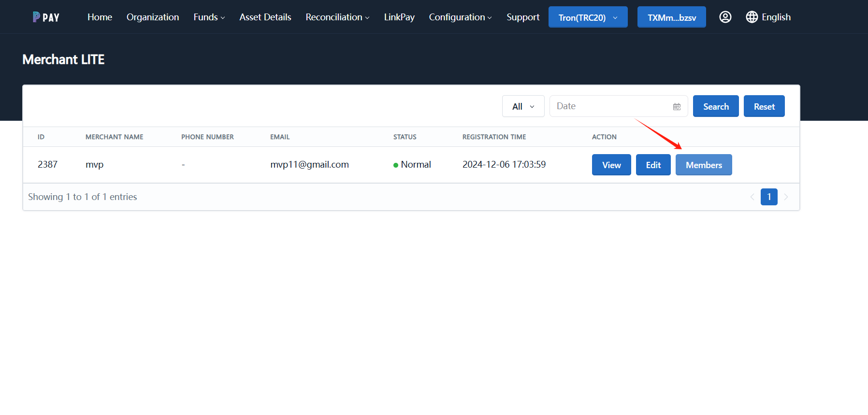Click the Email column header
Viewport: 868px width, 415px height.
click(280, 137)
